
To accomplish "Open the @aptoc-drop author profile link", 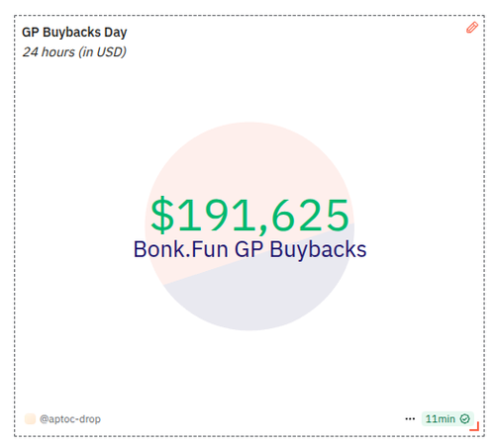I will coord(70,419).
